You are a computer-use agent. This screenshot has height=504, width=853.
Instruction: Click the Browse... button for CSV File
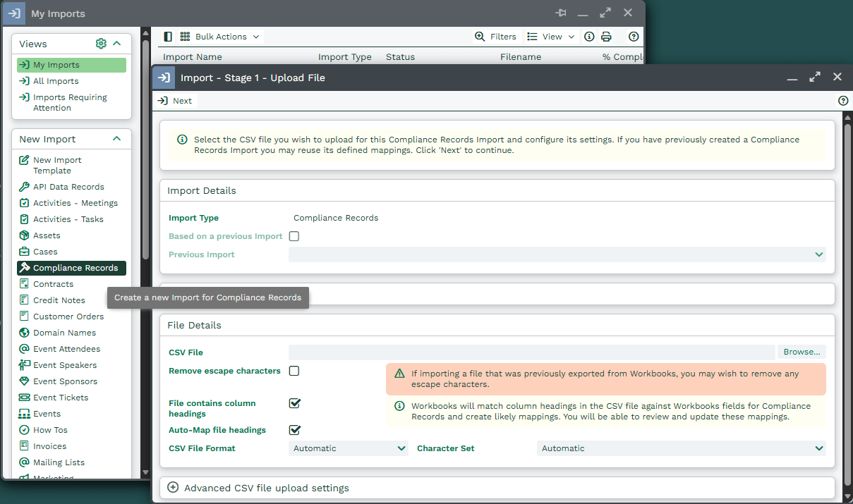tap(801, 352)
